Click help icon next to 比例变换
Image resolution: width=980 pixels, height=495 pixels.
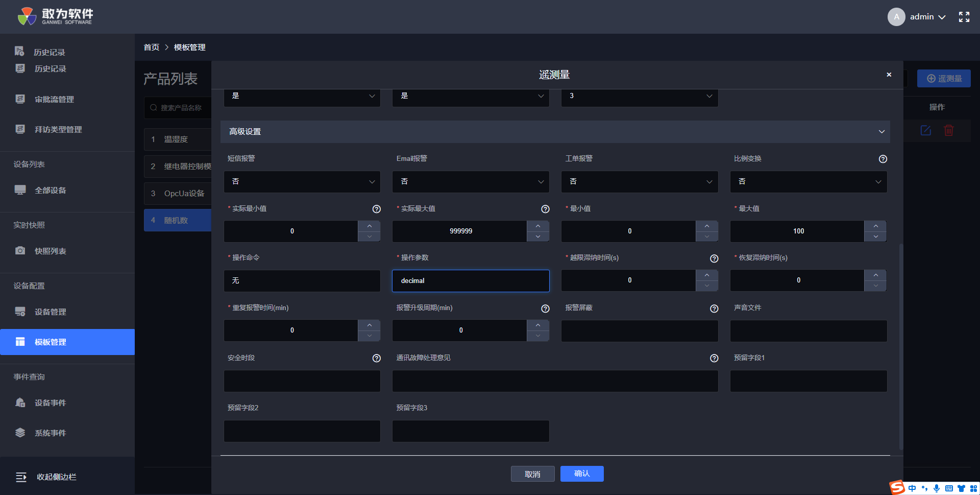click(883, 159)
